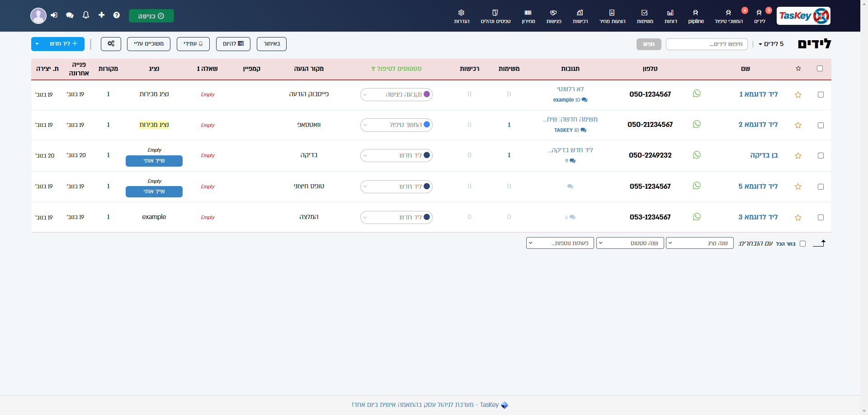Open table settings gears button

(111, 44)
